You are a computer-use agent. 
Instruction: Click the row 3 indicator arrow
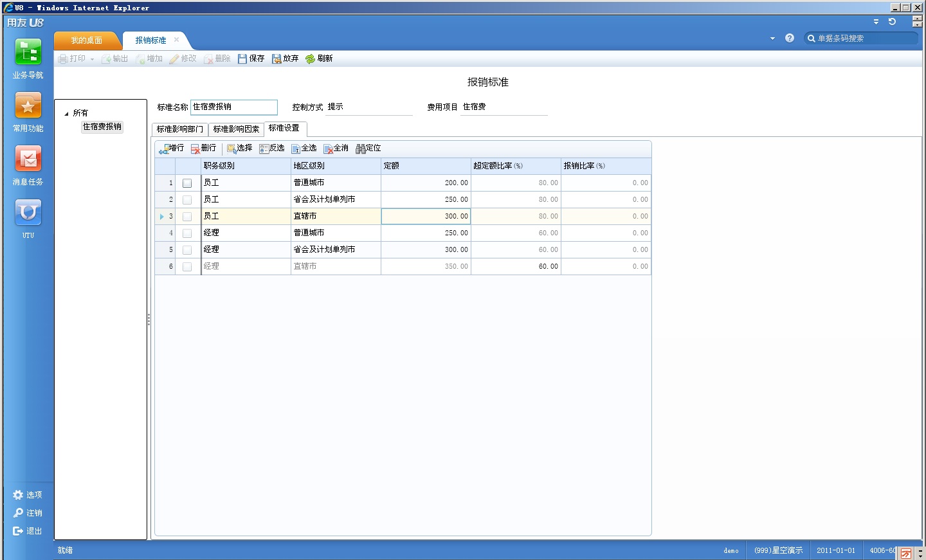(161, 217)
